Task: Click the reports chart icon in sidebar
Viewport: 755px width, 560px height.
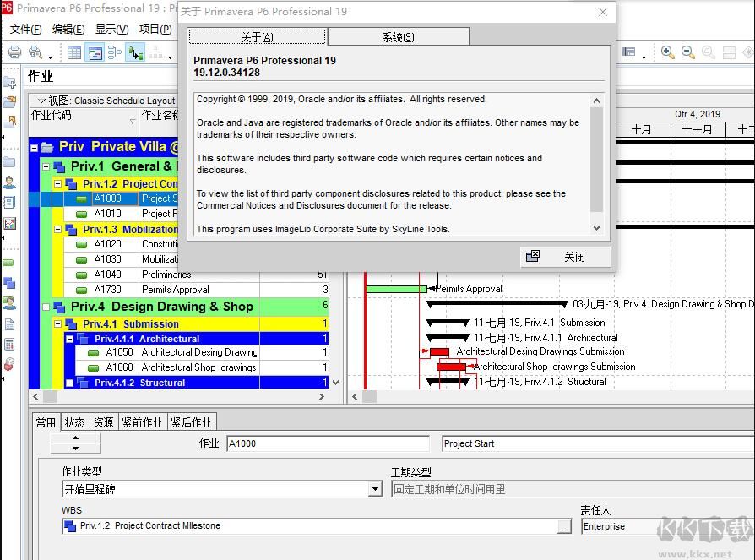Action: pos(9,223)
